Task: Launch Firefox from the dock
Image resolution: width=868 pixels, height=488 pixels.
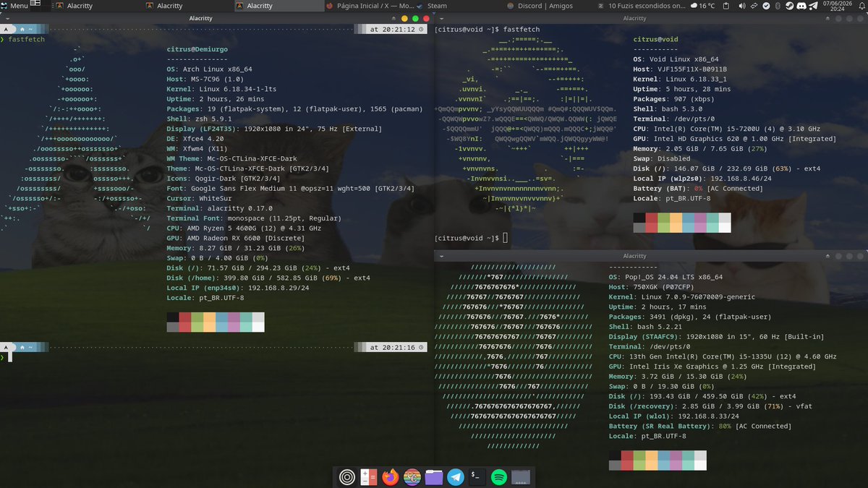Action: click(x=391, y=477)
